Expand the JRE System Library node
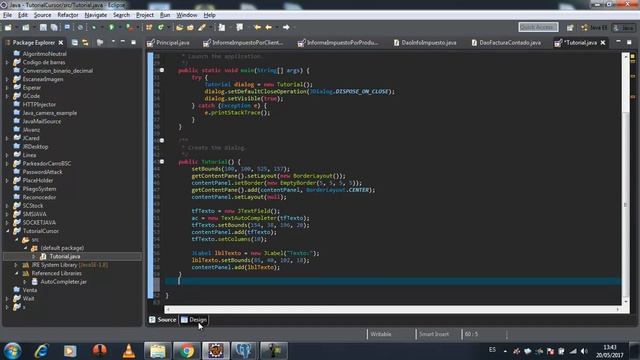 [16, 265]
